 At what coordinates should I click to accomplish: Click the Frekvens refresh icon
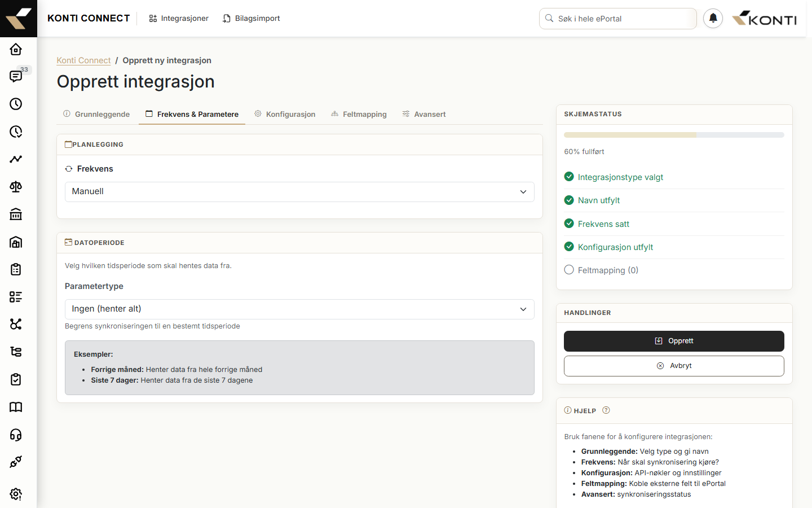(x=69, y=169)
